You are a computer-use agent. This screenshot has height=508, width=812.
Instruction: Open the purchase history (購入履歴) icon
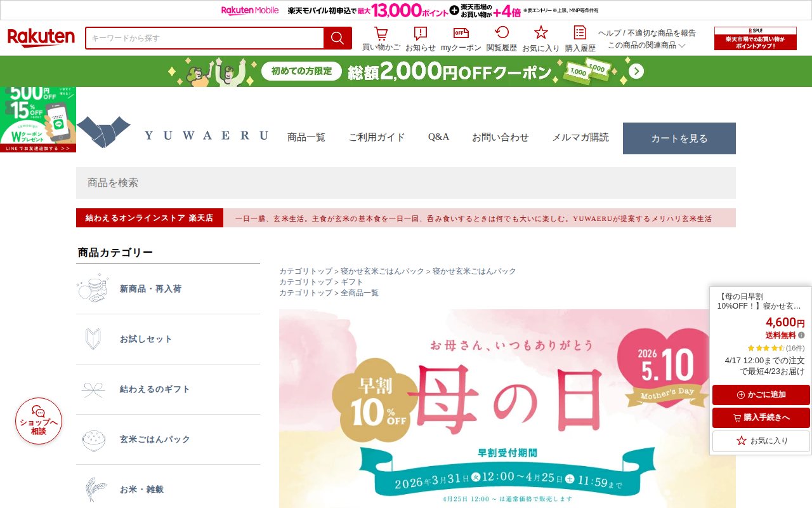click(580, 33)
